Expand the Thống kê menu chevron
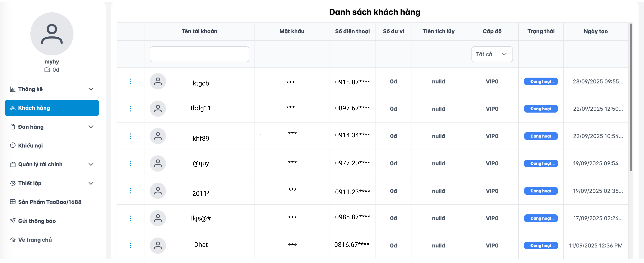This screenshot has width=644, height=263. click(x=91, y=89)
